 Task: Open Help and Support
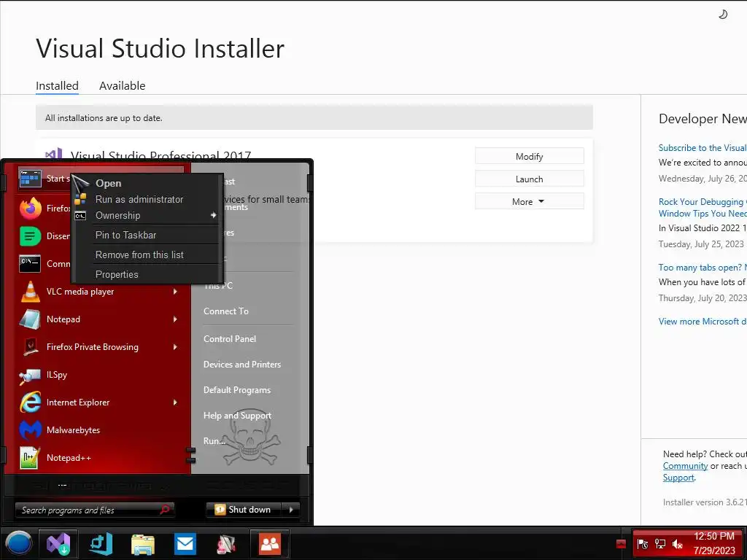click(237, 416)
